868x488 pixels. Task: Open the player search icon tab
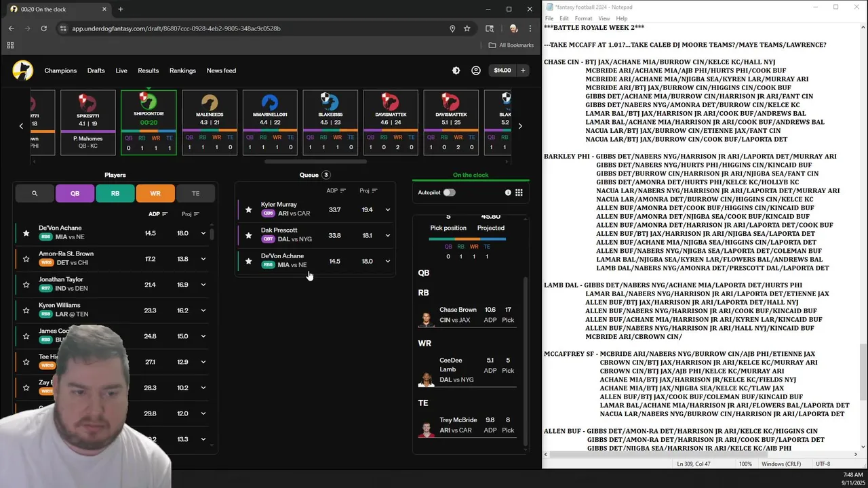(35, 193)
